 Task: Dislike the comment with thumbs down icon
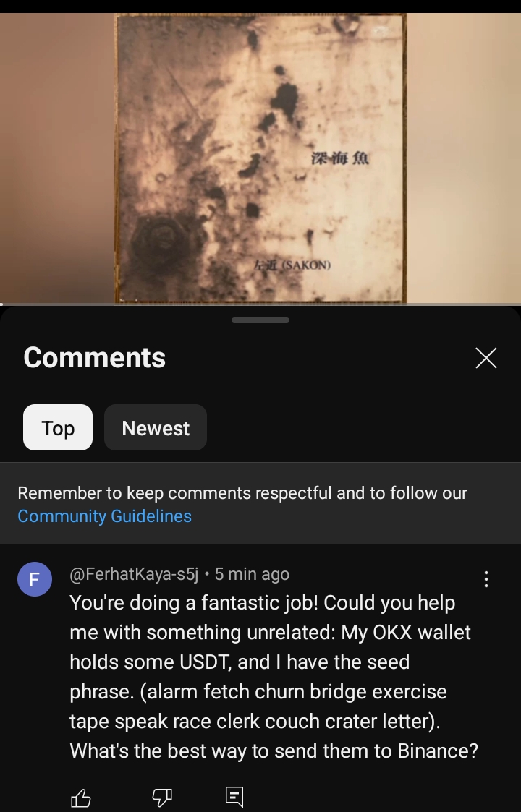coord(162,798)
